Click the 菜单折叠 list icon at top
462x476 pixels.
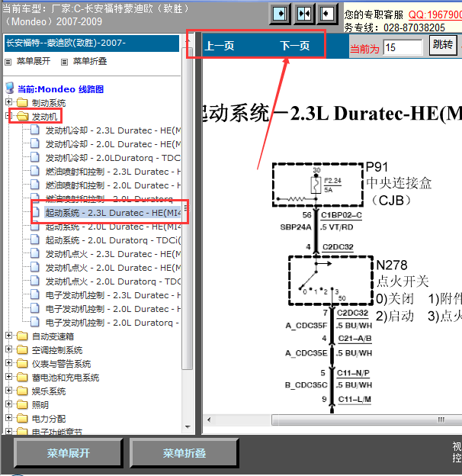(64, 62)
